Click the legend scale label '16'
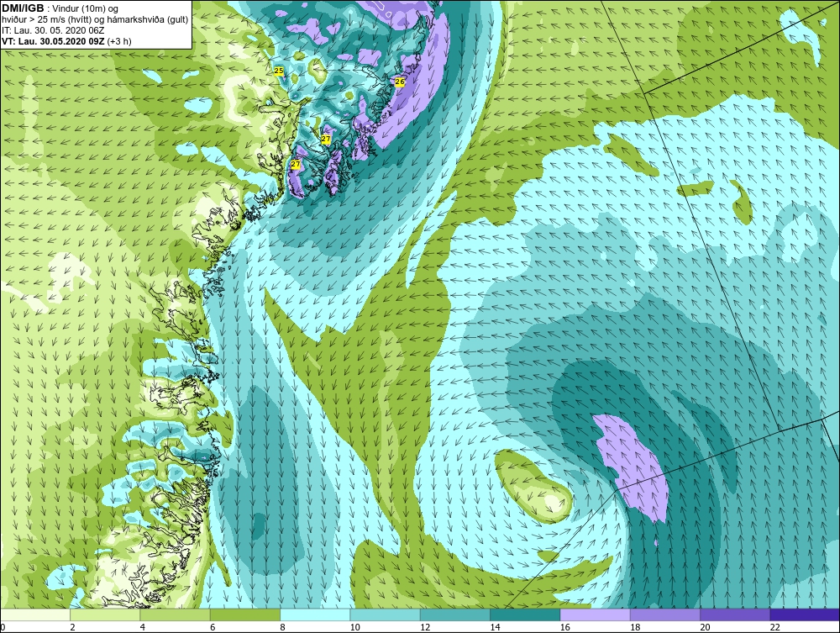 click(x=564, y=627)
